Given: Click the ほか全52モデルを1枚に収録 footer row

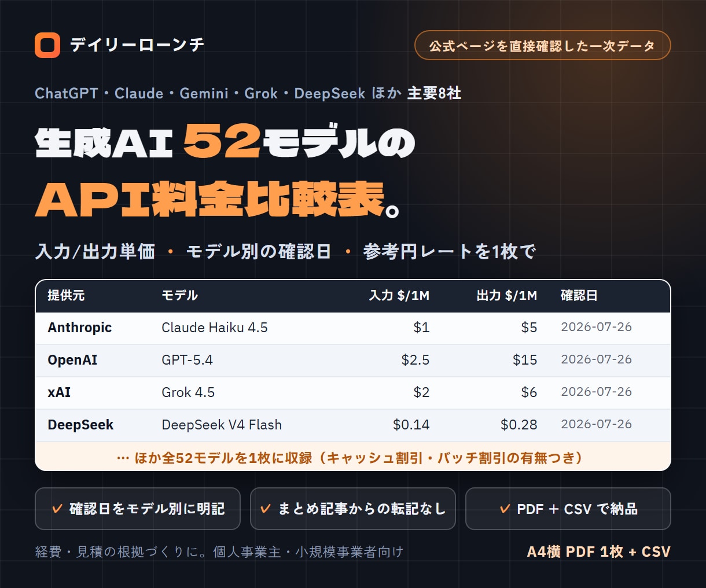Looking at the screenshot, I should (353, 457).
